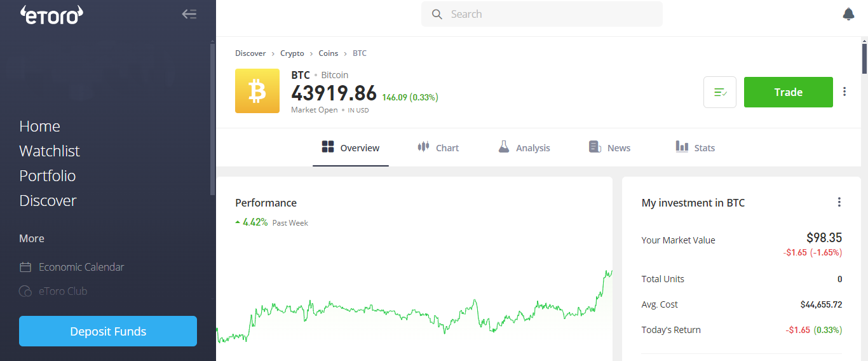Click the Bitcoin logo thumbnail
The image size is (868, 361).
257,91
